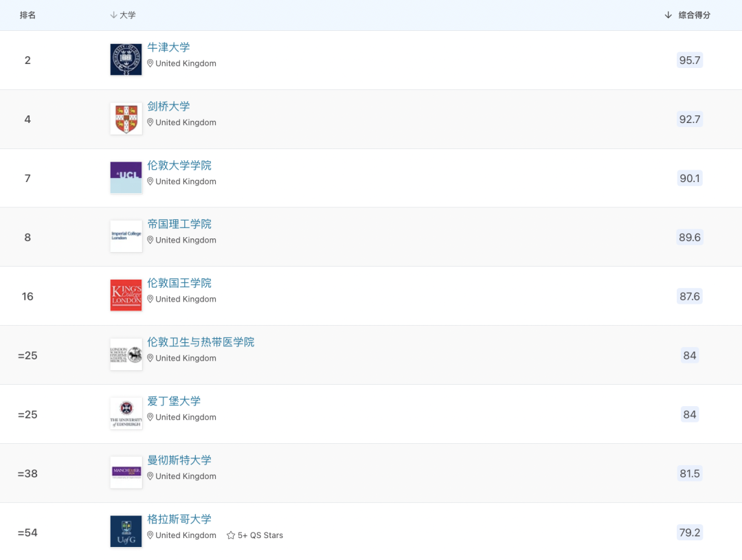Sort by 大学 column arrow

tap(113, 15)
